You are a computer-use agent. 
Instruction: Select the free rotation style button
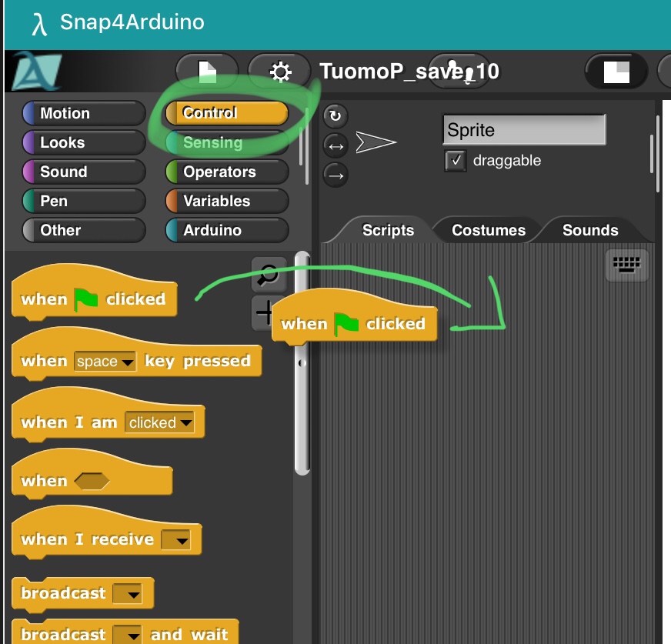(335, 116)
